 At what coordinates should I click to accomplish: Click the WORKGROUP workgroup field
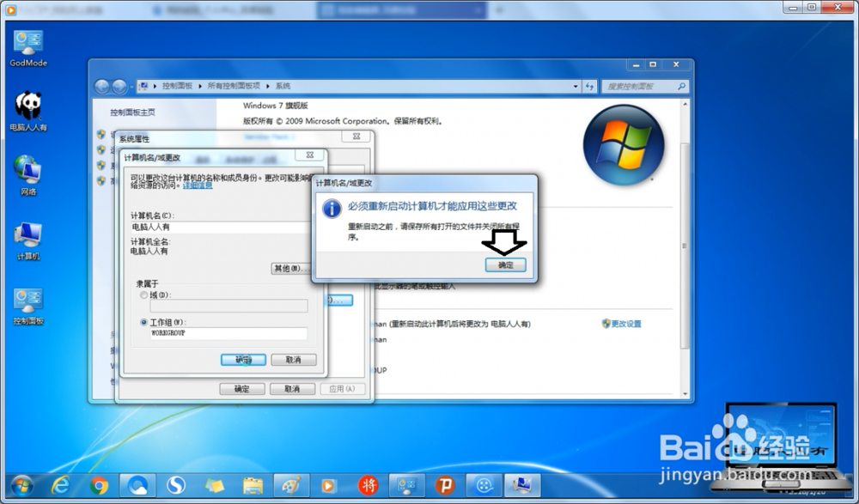(228, 333)
